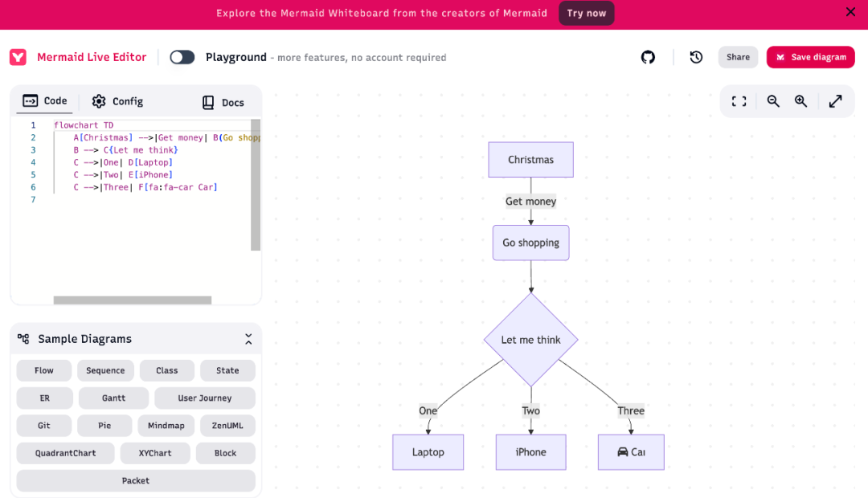Dismiss the Mermaid Whiteboard banner
The width and height of the screenshot is (868, 498).
tap(850, 11)
